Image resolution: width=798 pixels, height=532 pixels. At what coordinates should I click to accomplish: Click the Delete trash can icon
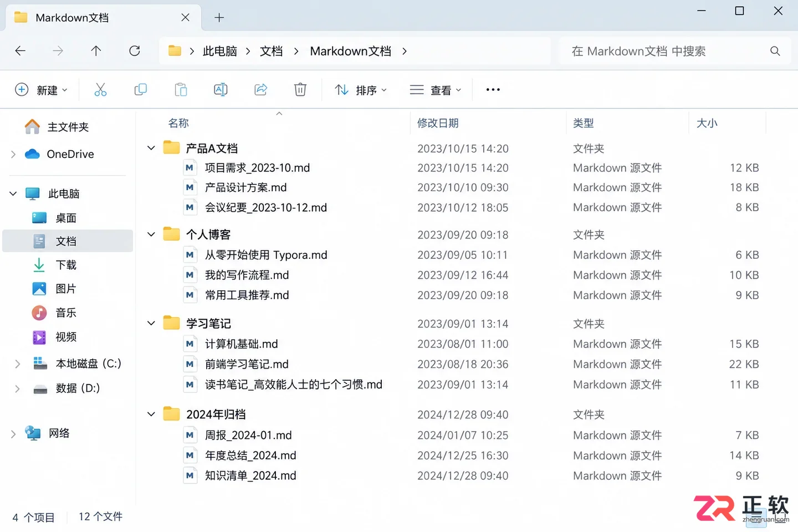(x=300, y=90)
